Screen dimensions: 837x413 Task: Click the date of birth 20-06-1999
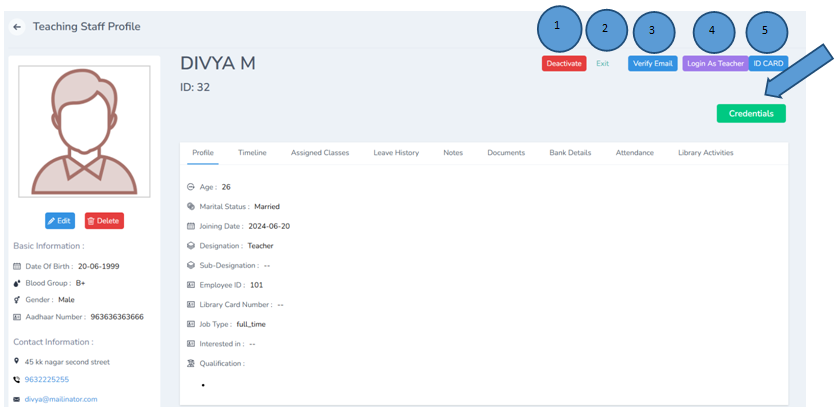pos(98,266)
